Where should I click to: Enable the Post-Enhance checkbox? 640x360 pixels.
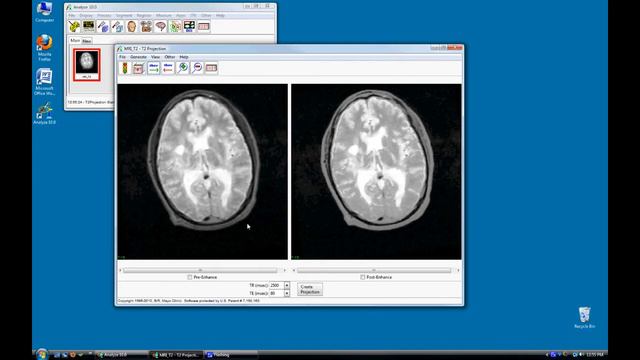(362, 277)
